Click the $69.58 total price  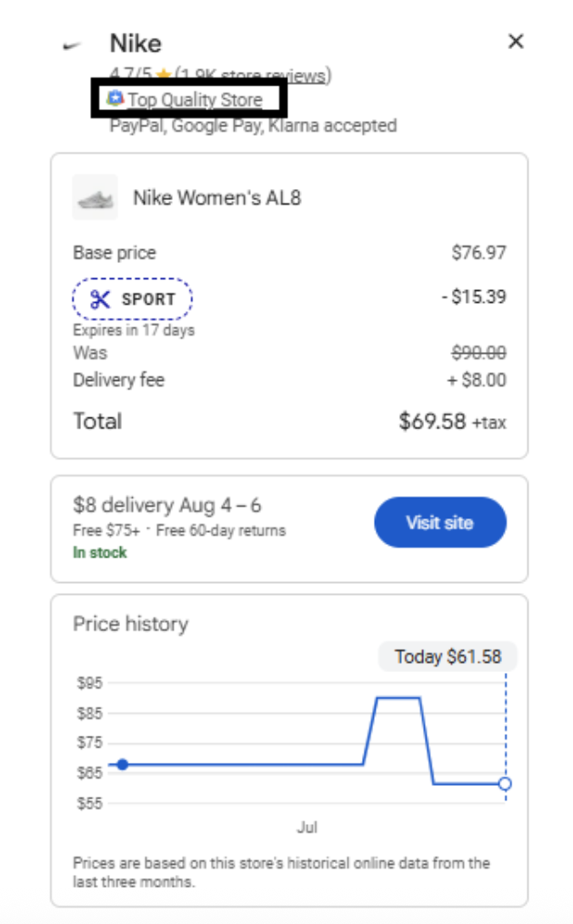click(432, 421)
